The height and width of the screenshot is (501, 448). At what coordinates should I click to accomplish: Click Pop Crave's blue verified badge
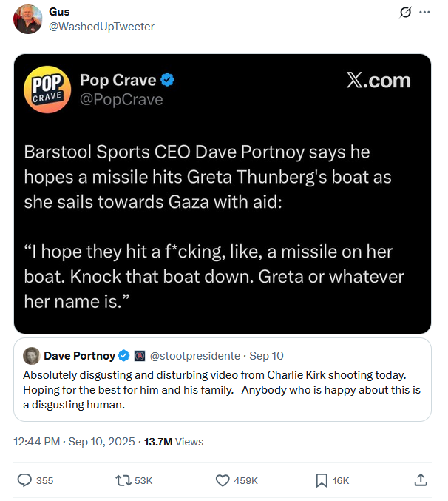pyautogui.click(x=168, y=80)
